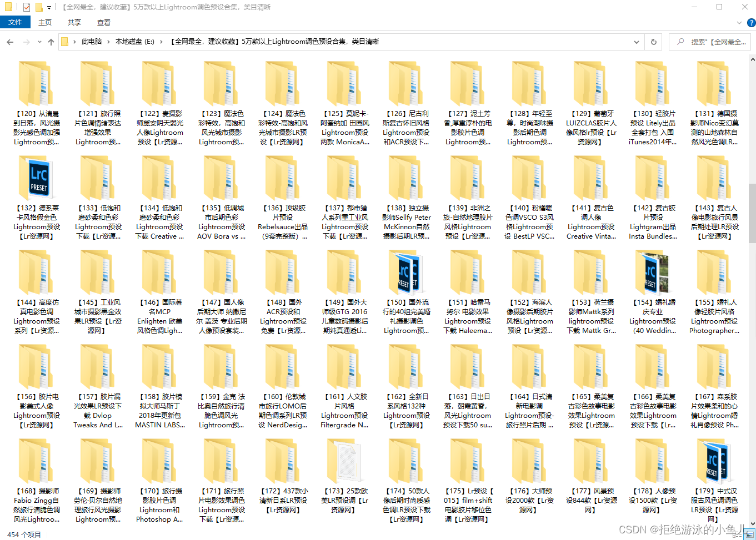756x540 pixels.
Task: Open folder [132] with the LrC PRESET icon
Action: tap(37, 178)
